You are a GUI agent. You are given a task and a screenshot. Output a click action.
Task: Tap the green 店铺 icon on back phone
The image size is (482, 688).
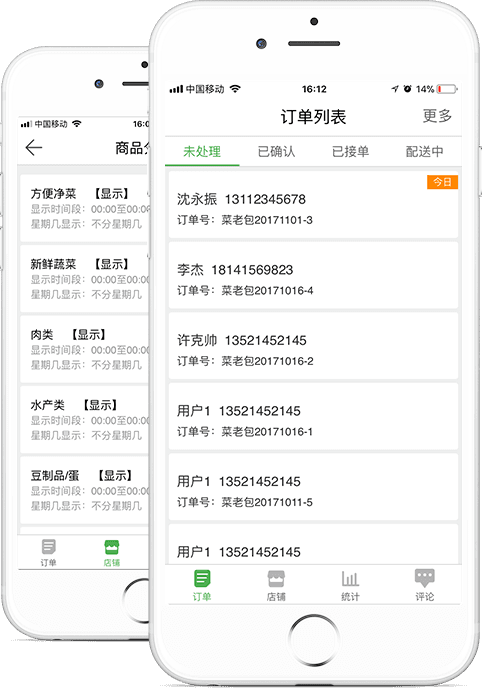tap(112, 547)
